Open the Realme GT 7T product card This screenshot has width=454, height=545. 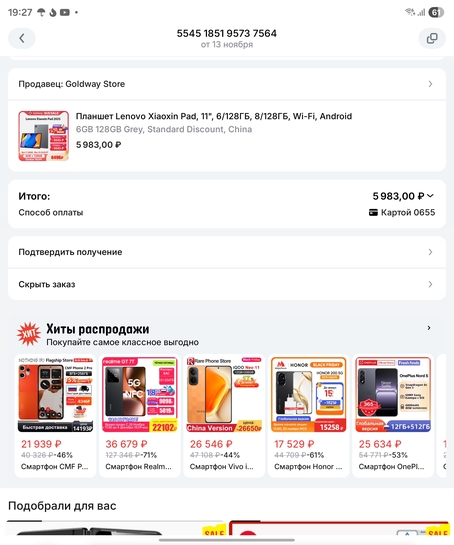(140, 416)
